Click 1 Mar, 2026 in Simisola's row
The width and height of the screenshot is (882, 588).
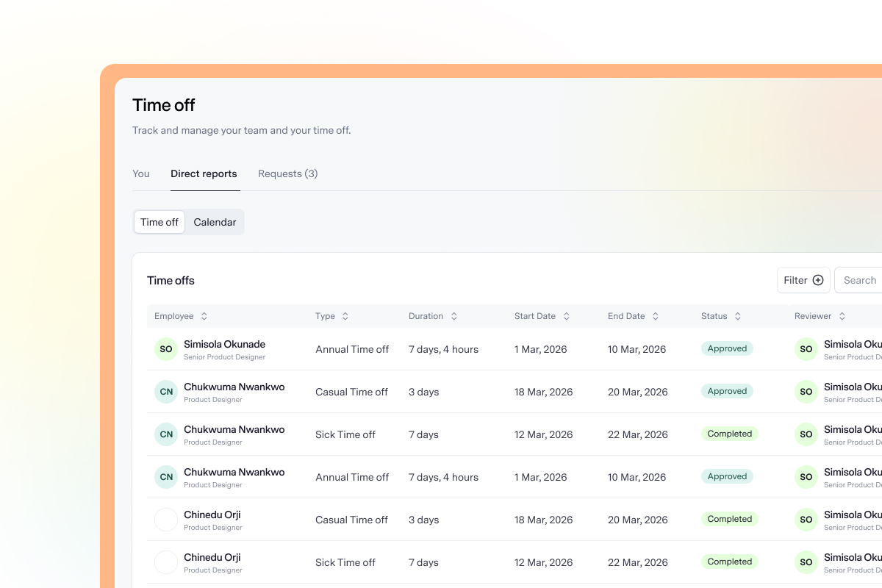[x=541, y=349]
